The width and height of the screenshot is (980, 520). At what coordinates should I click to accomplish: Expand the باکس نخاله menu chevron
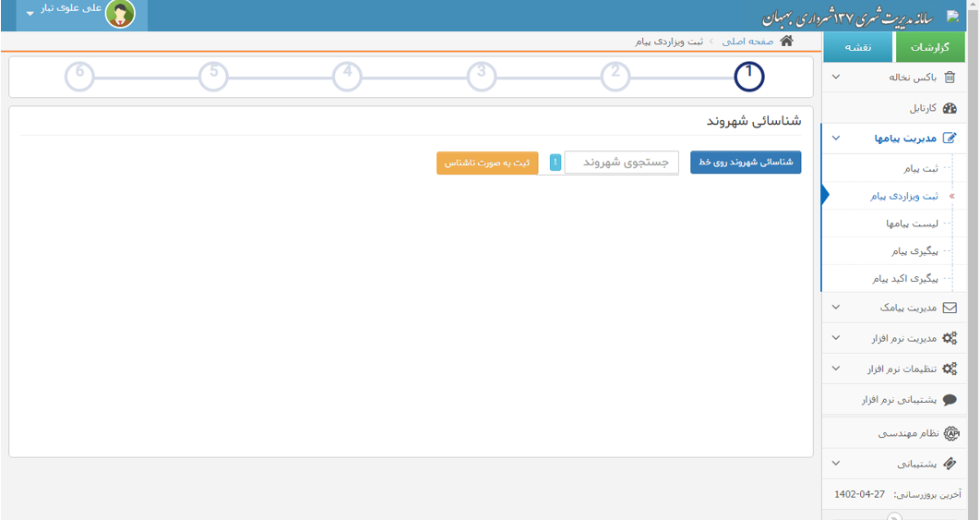tap(836, 78)
